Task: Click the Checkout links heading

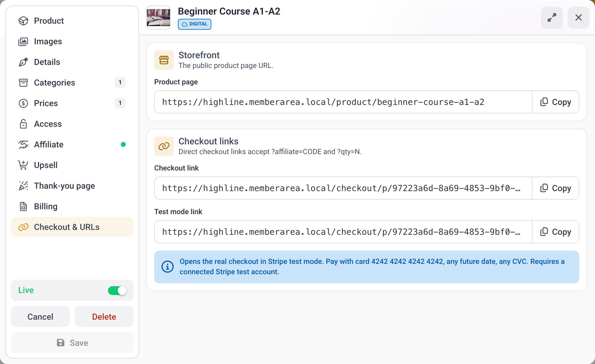Action: click(x=209, y=141)
